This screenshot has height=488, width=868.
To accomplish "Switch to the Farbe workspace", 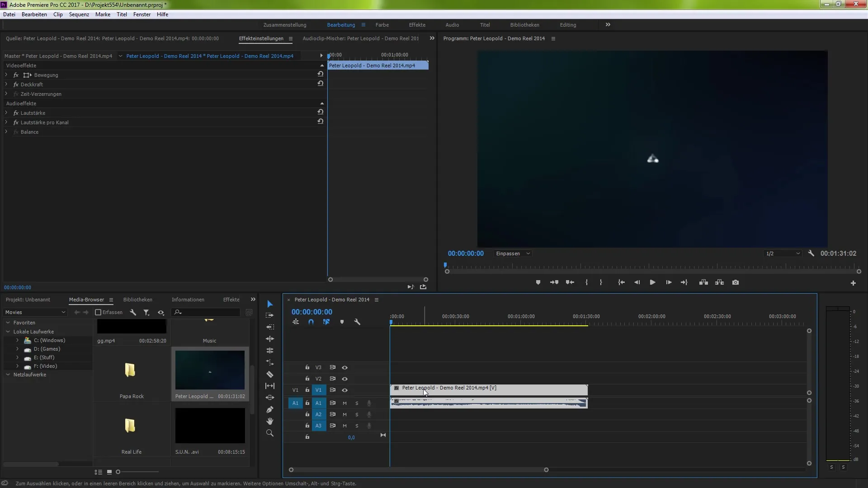I will (382, 25).
